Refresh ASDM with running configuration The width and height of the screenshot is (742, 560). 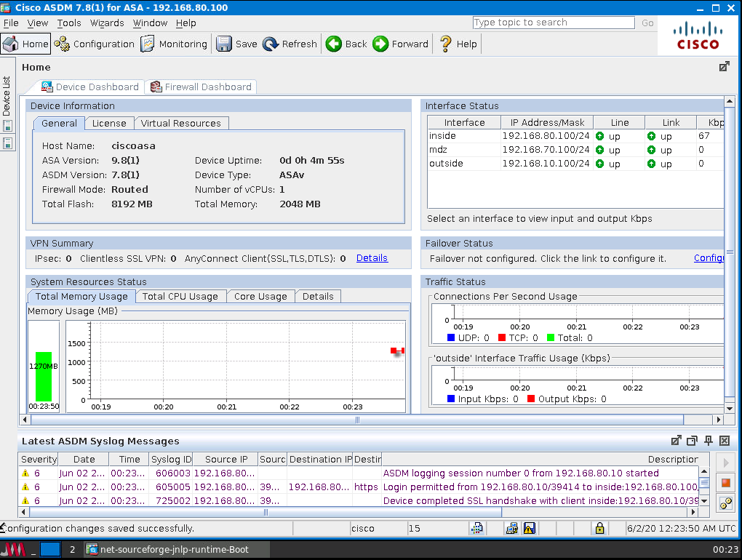pyautogui.click(x=290, y=44)
